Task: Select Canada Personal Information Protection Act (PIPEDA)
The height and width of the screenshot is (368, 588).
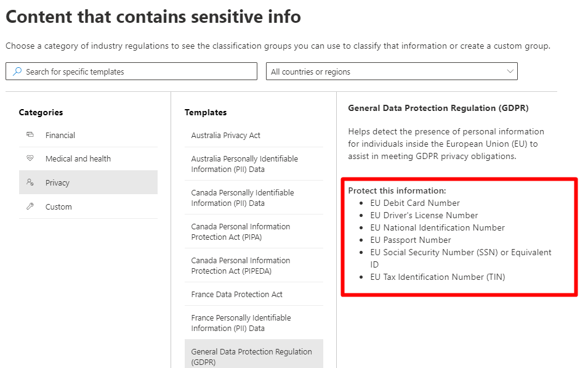Action: coord(241,265)
